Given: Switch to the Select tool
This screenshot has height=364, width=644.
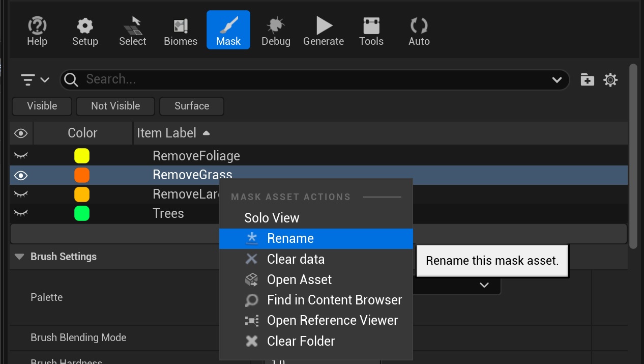Looking at the screenshot, I should (132, 31).
